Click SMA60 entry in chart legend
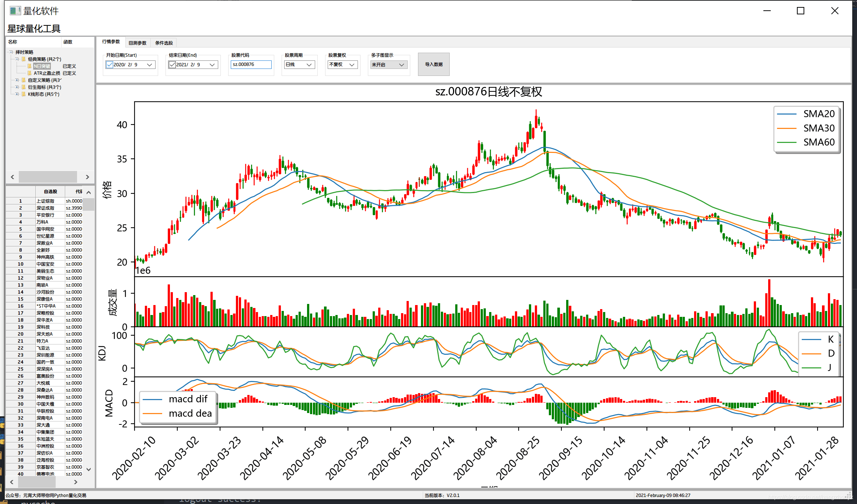Viewport: 857px width, 504px height. point(806,142)
